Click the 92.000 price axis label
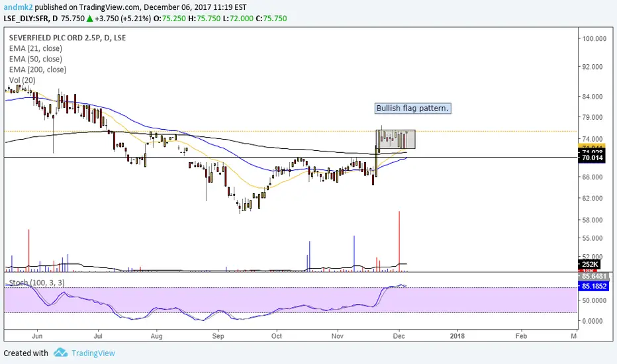The width and height of the screenshot is (617, 364). point(593,66)
